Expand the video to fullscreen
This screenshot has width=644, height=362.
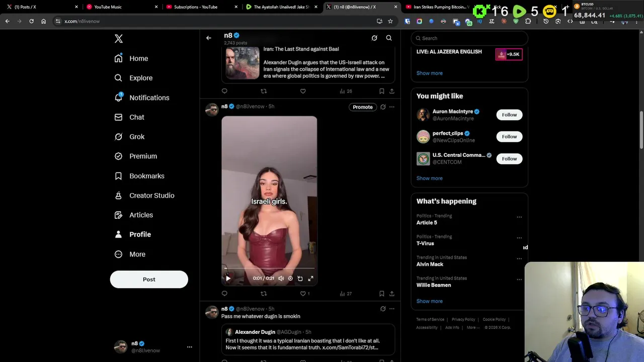310,278
